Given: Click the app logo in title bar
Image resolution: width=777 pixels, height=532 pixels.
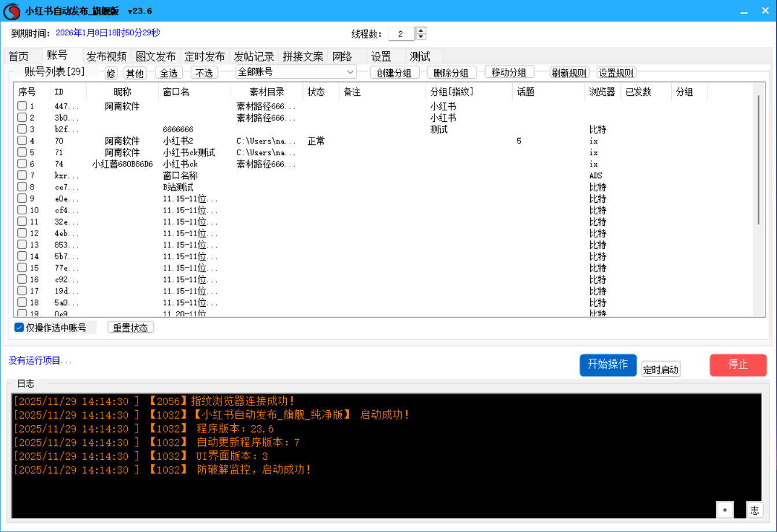Looking at the screenshot, I should (x=12, y=11).
